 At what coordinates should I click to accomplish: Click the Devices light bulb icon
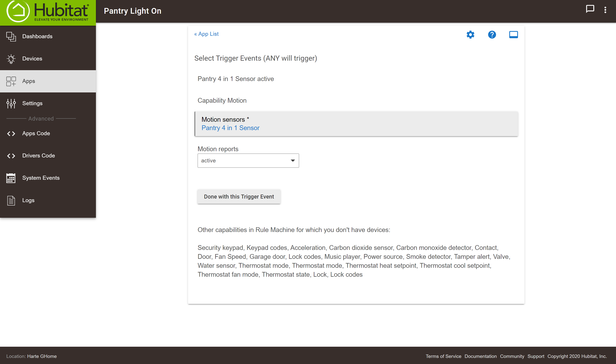11,59
